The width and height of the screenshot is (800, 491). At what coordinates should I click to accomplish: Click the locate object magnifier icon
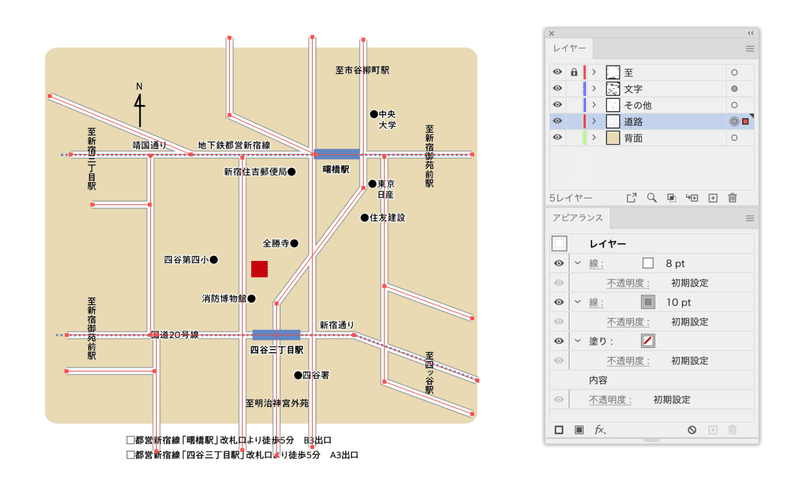click(652, 198)
